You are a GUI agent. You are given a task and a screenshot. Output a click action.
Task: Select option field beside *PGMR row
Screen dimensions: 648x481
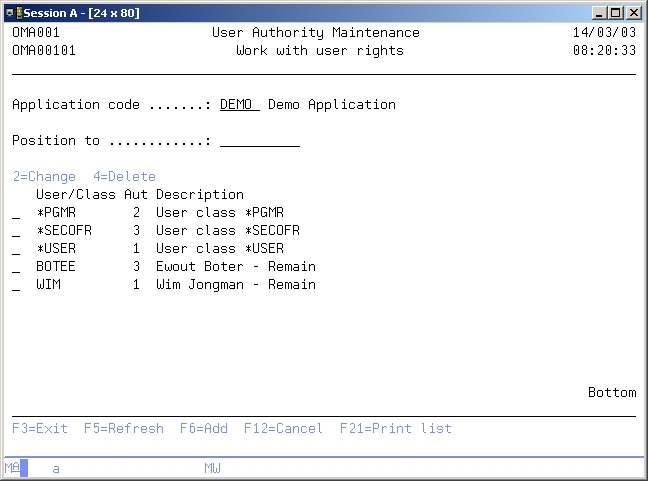[16, 213]
